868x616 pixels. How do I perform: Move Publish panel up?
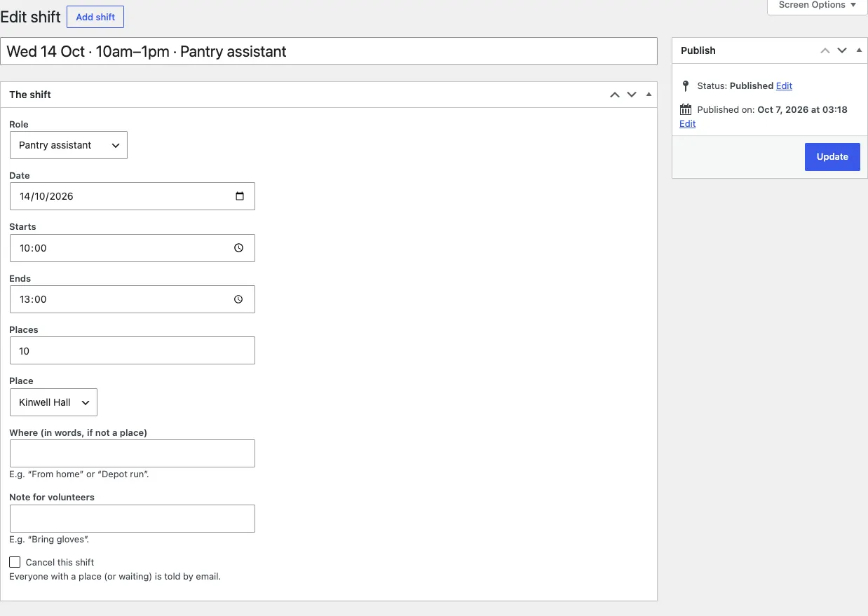click(825, 50)
